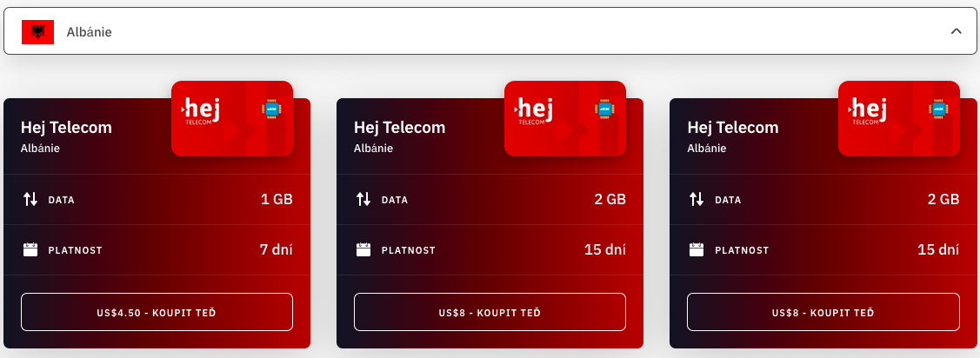This screenshot has height=358, width=980.
Task: Click the rightmost plan's Hej Telecom SIM card image
Action: pyautogui.click(x=899, y=118)
